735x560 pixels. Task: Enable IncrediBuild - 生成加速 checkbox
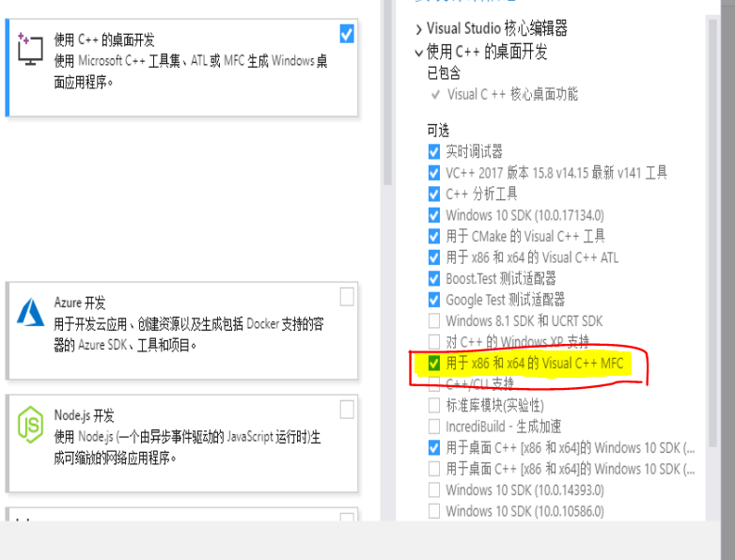click(x=434, y=427)
